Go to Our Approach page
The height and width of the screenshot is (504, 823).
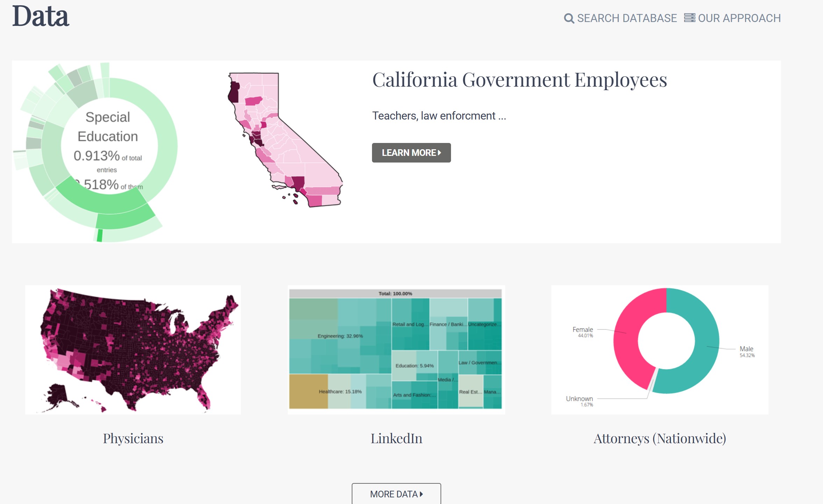pos(739,18)
